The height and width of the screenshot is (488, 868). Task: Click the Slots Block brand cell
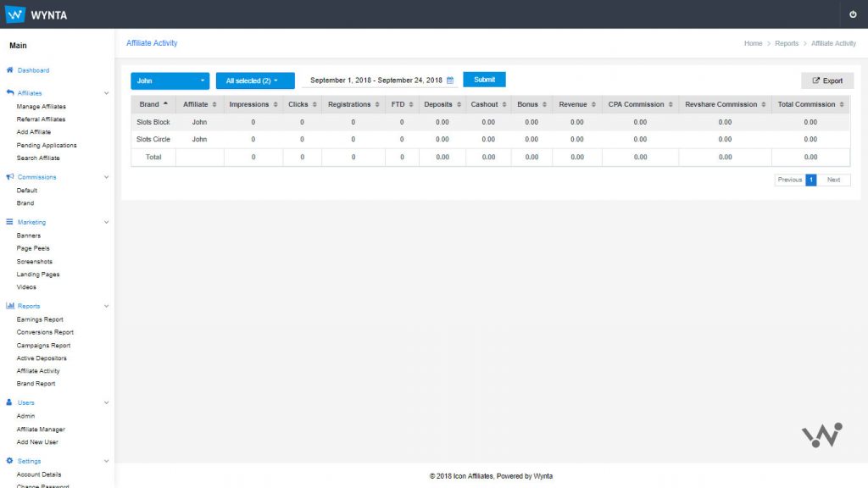pyautogui.click(x=153, y=122)
